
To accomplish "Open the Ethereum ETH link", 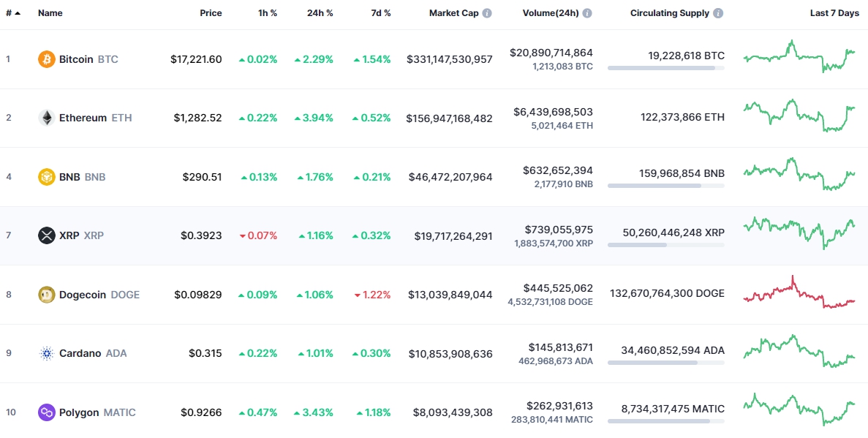I will [95, 118].
